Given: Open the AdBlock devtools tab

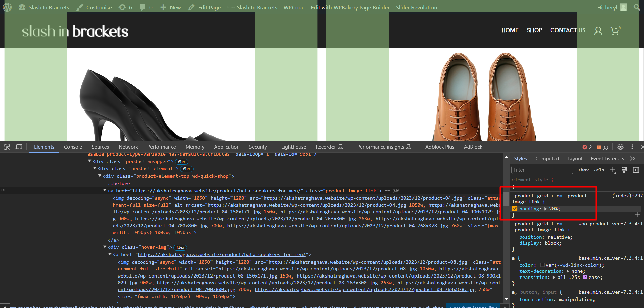Looking at the screenshot, I should coord(473,147).
